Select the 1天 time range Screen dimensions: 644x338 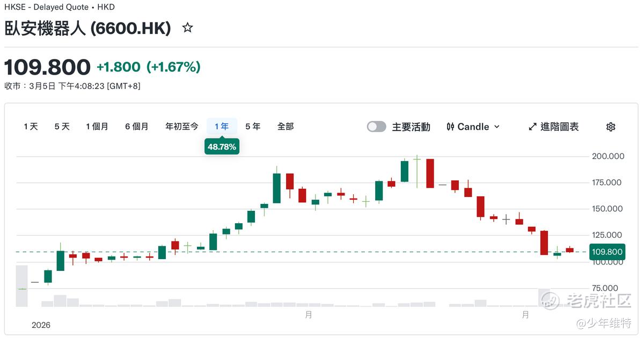(x=31, y=127)
